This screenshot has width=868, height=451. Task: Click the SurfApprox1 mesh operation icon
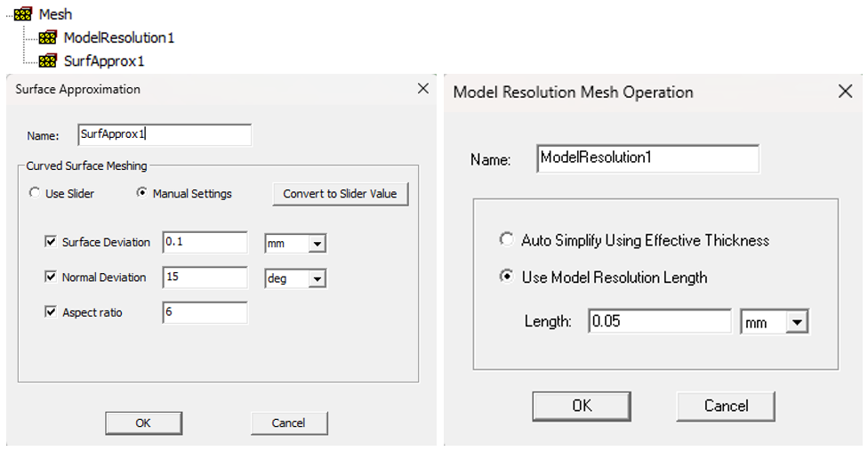(x=48, y=61)
